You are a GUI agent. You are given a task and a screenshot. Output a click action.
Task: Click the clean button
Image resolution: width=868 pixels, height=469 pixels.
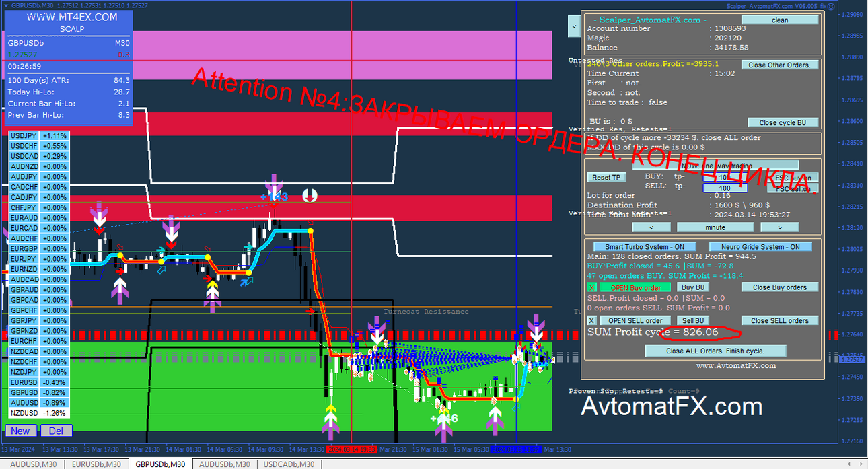point(780,20)
